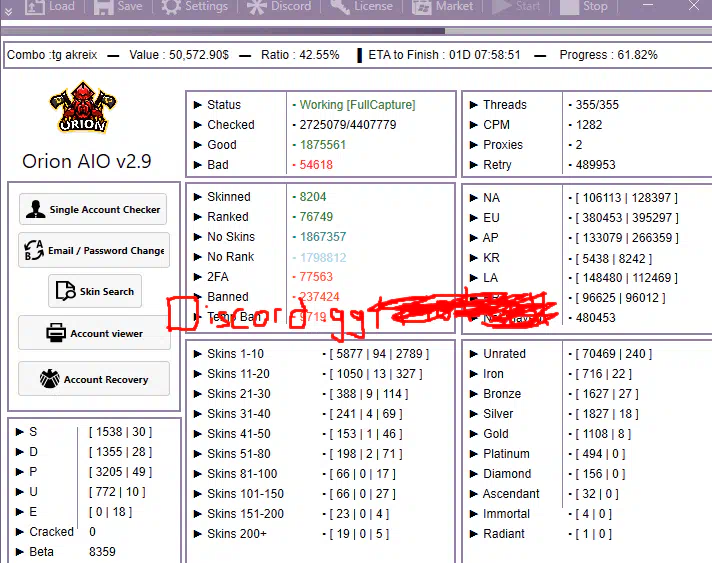The width and height of the screenshot is (712, 563).
Task: Click the magnifier document icon on Skin Search
Action: (65, 291)
